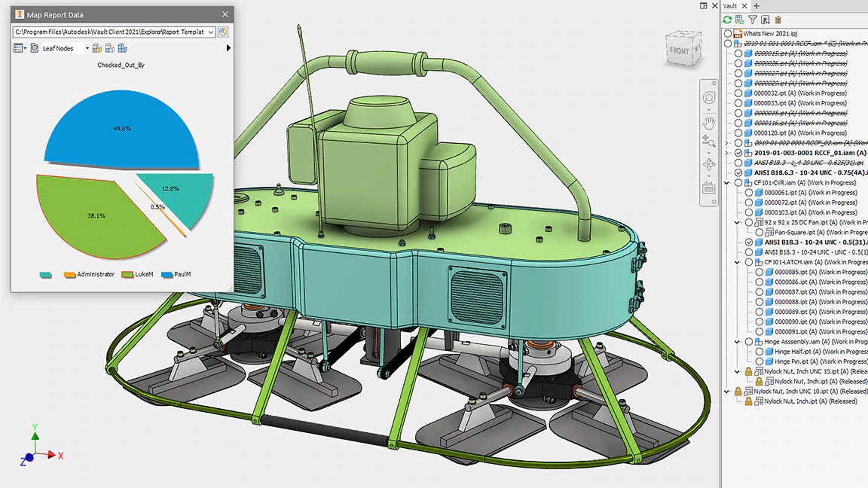The height and width of the screenshot is (488, 868).
Task: Click the chart settings icon beside the template path
Action: click(223, 32)
